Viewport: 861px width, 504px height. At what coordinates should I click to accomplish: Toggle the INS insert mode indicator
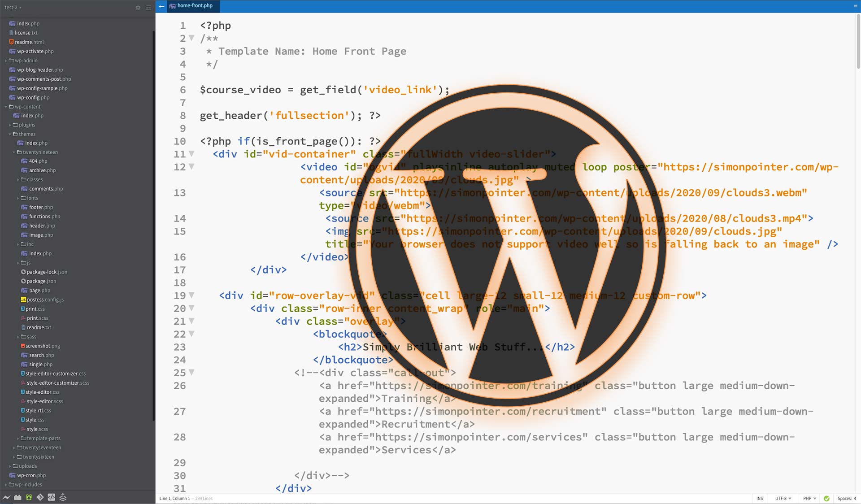(760, 499)
